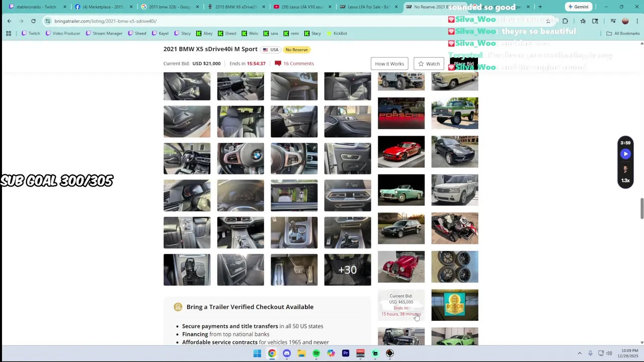
Task: Open a new tab with the plus button
Action: pyautogui.click(x=540, y=7)
